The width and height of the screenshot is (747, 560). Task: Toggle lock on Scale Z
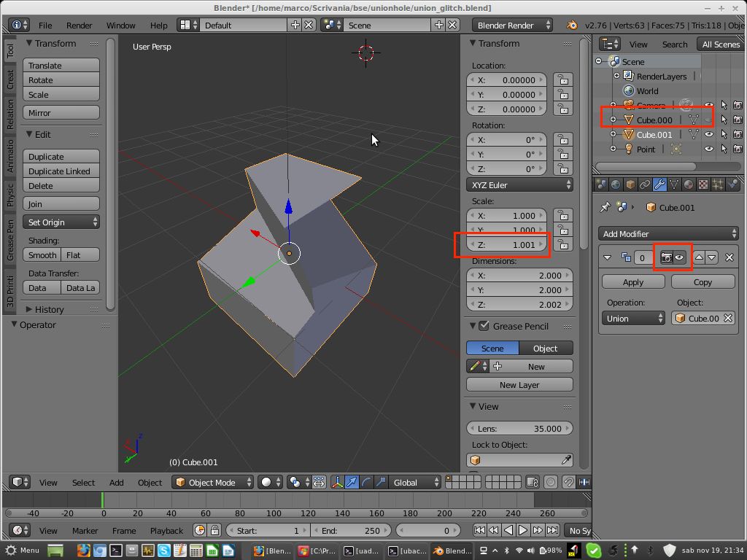click(x=563, y=245)
